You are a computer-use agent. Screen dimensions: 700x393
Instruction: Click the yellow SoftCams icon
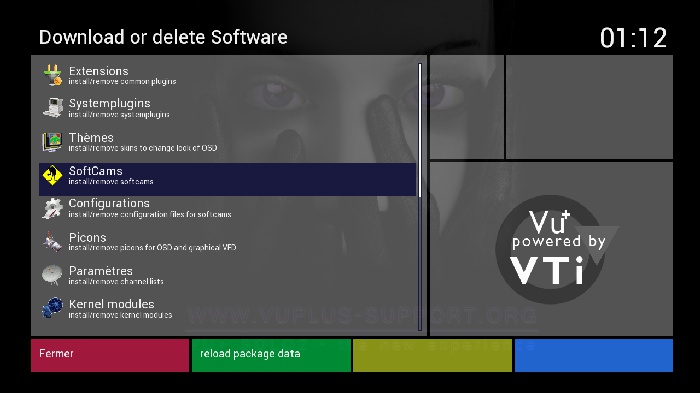(52, 175)
